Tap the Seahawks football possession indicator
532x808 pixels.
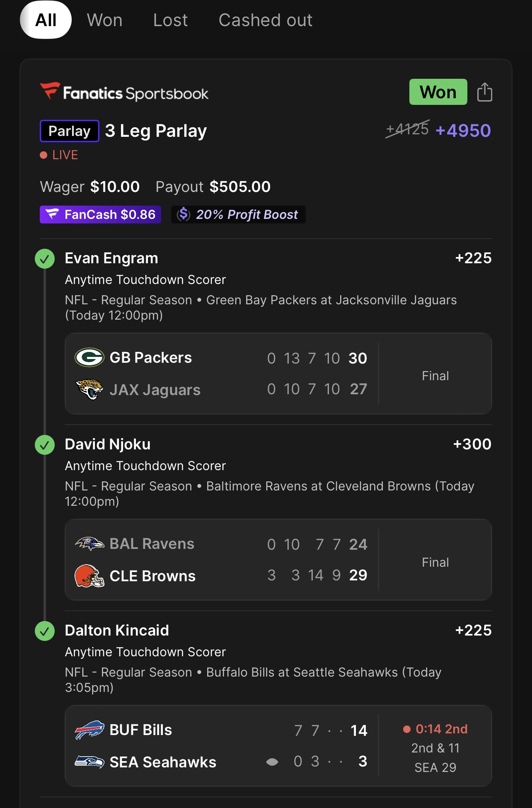pos(272,762)
